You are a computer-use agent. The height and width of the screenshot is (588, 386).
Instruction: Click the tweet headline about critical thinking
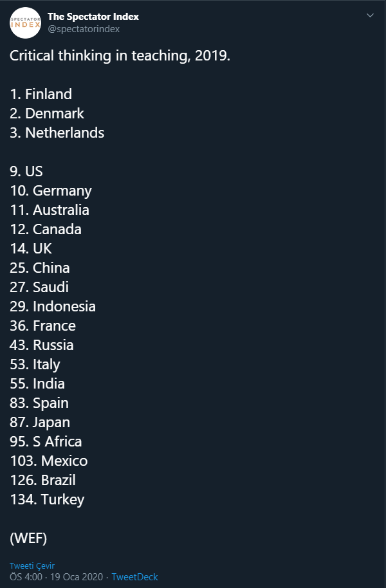pyautogui.click(x=120, y=55)
